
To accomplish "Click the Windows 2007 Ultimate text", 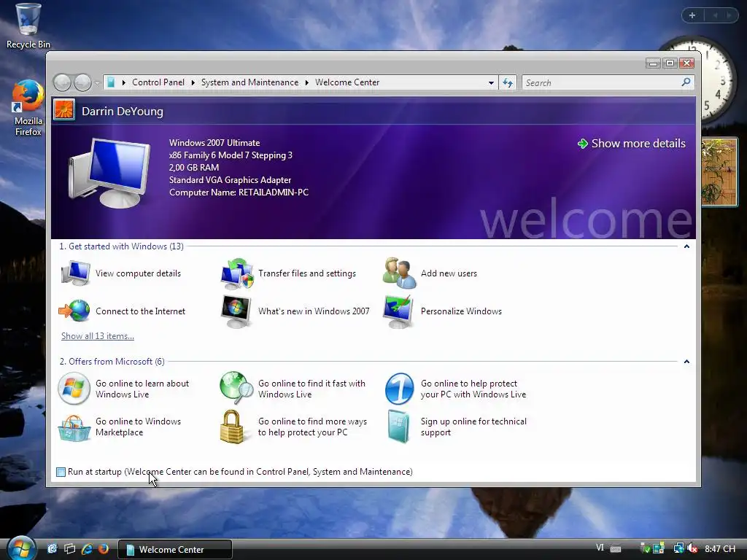I will (x=214, y=142).
